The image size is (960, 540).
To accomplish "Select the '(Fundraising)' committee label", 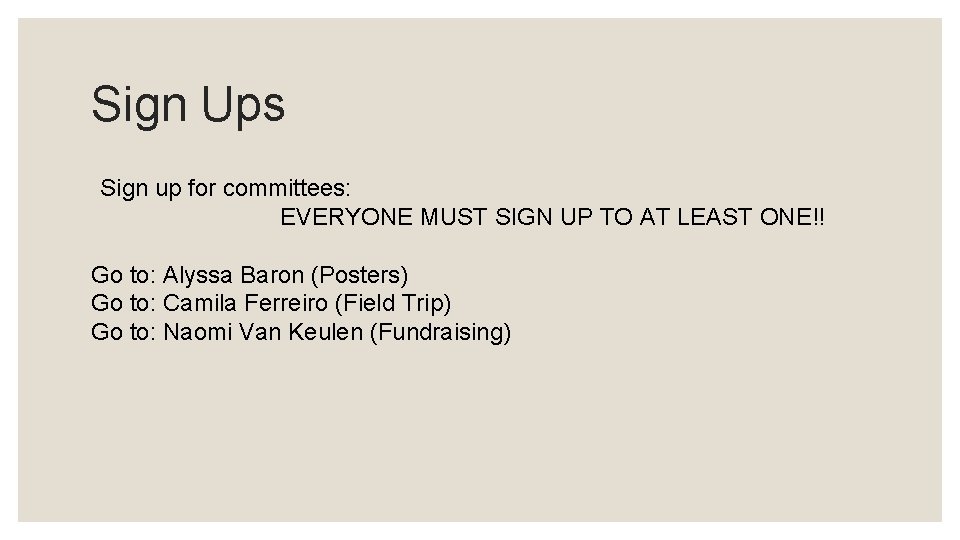I will tap(440, 332).
